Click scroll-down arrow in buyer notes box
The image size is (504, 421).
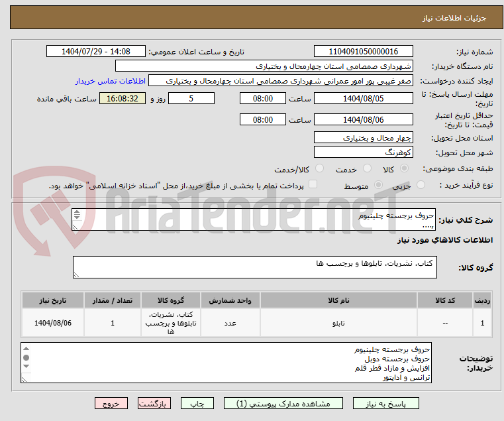(26, 366)
